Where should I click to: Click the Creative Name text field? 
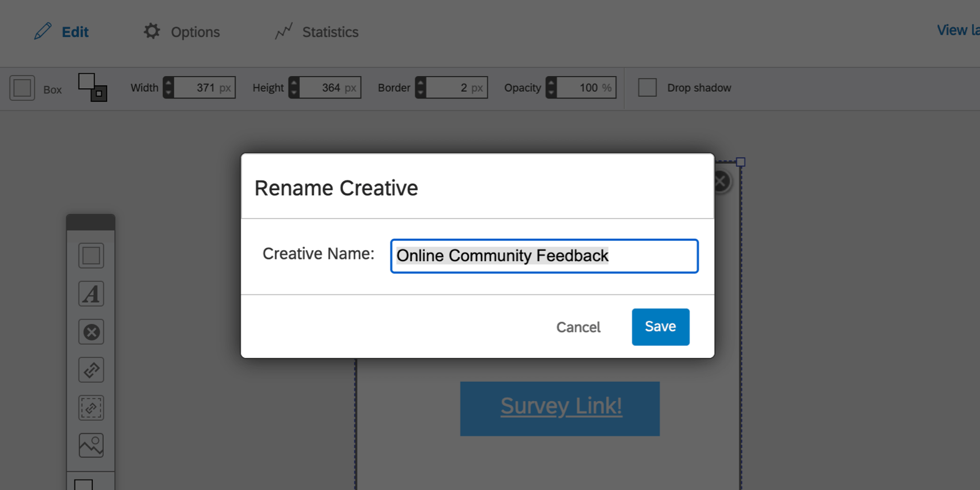(x=544, y=256)
